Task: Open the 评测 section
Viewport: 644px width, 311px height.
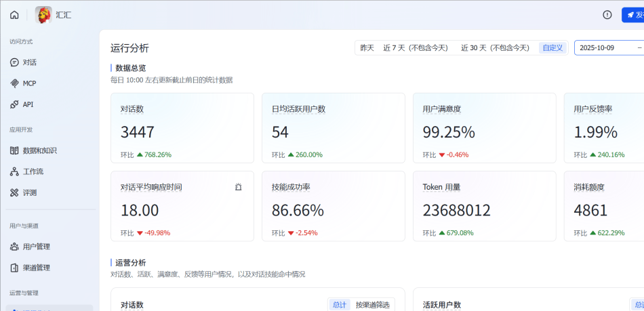Action: (x=29, y=192)
